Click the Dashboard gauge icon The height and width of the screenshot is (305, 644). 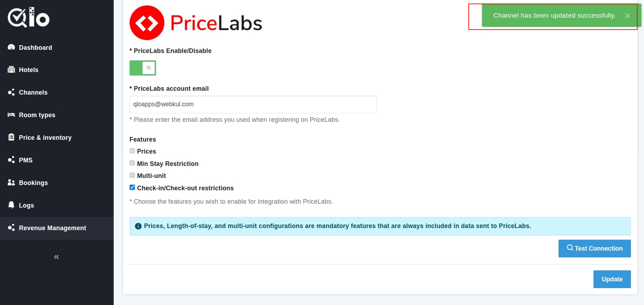[x=11, y=47]
